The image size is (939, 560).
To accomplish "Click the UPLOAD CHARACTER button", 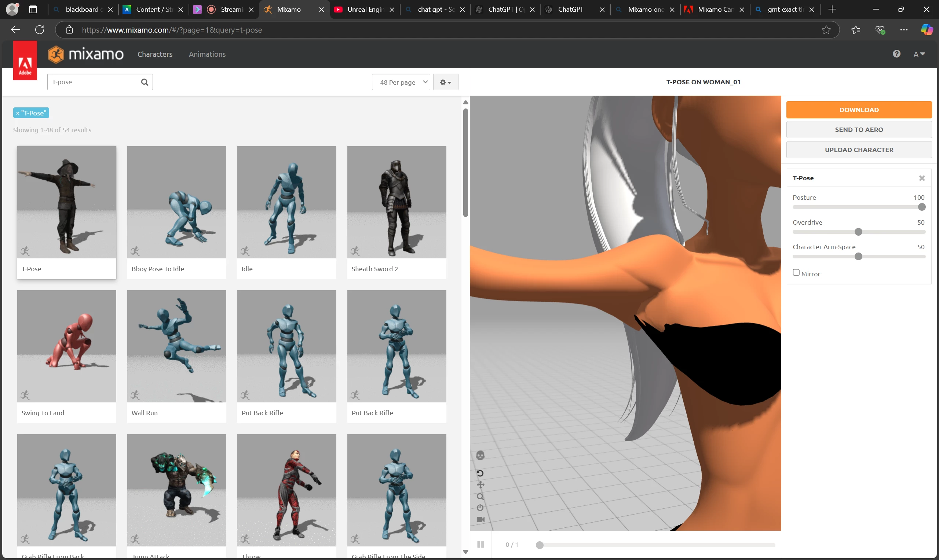I will click(x=859, y=150).
